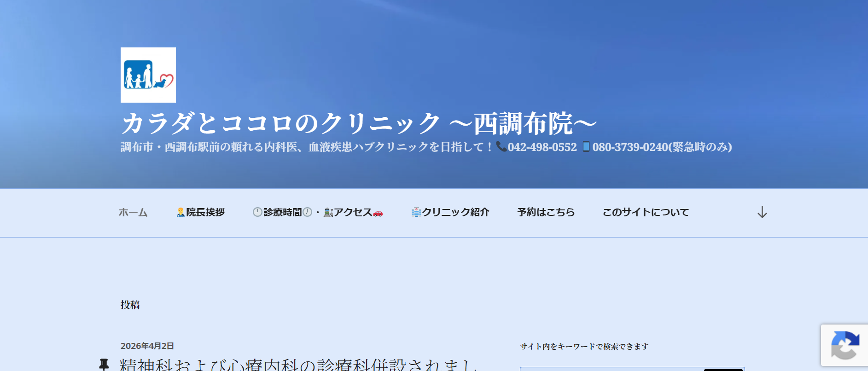Open the 精神科および心療内科 post title link
Screen dimensions: 868x371
point(299,365)
